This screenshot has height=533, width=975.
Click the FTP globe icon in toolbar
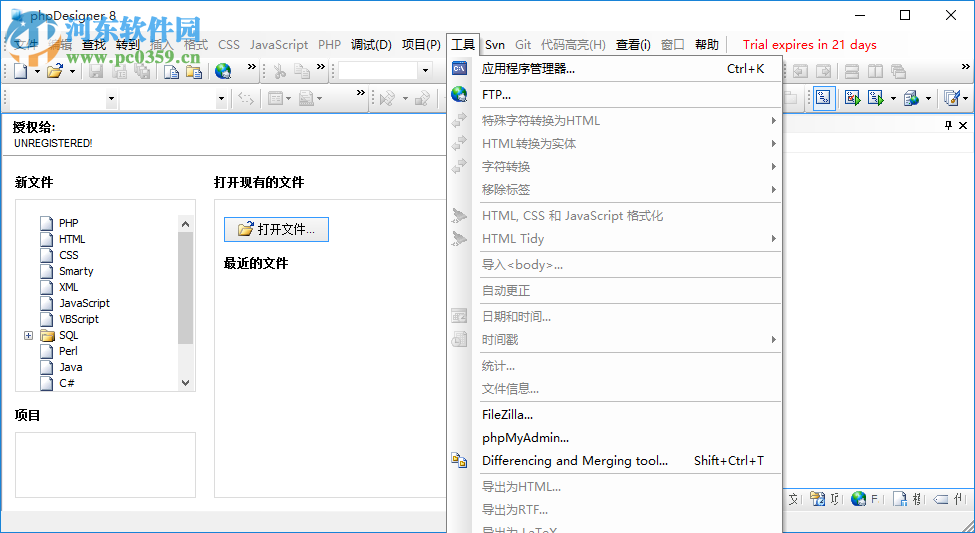click(223, 72)
